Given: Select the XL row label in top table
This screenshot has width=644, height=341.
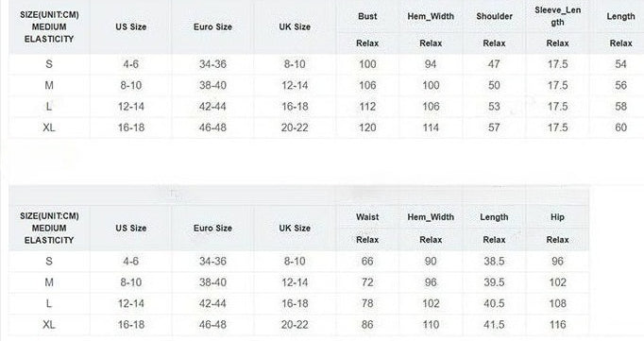Looking at the screenshot, I should tap(49, 128).
